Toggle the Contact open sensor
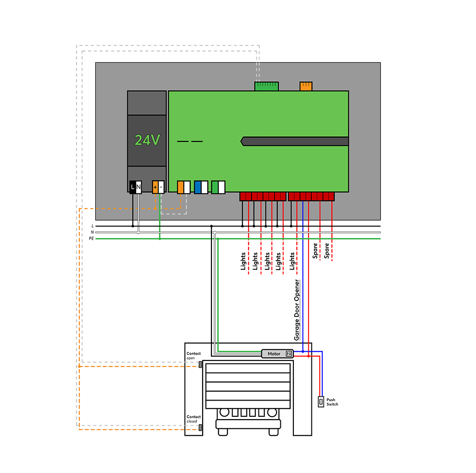Screen dimensions: 476x473 [200, 365]
